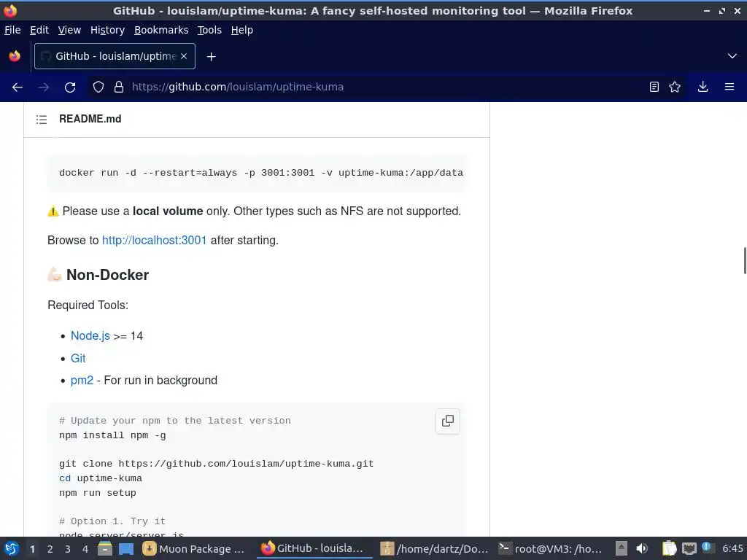Image resolution: width=747 pixels, height=560 pixels.
Task: Toggle reader view icon
Action: tap(654, 87)
